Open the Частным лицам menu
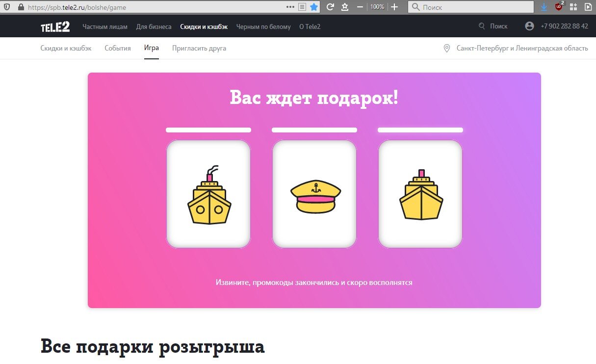The image size is (596, 364). point(105,26)
